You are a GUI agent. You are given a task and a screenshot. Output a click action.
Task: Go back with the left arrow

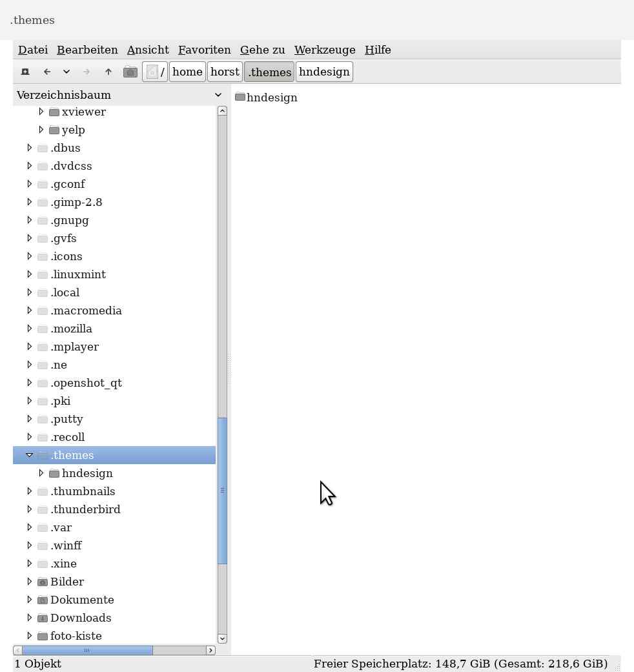click(47, 72)
